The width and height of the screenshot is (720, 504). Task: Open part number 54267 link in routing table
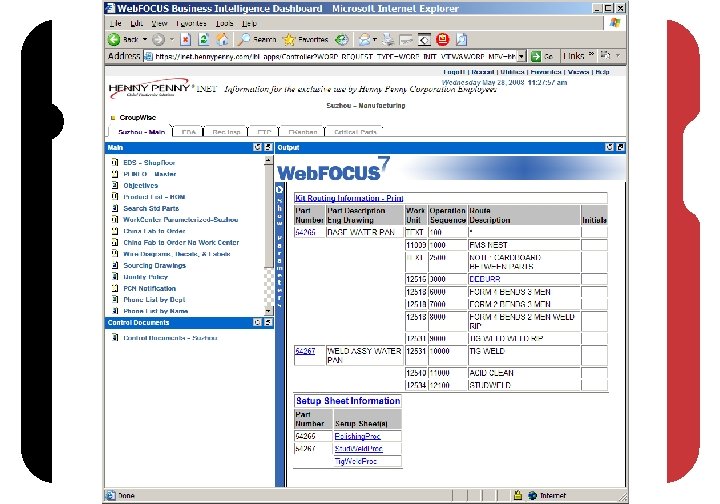tap(305, 351)
